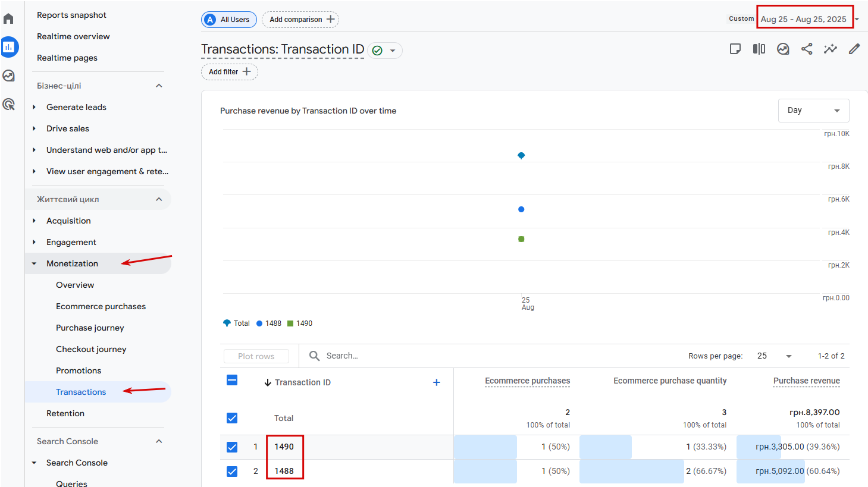Click the green 1490 legend square
The image size is (868, 487).
click(x=290, y=323)
